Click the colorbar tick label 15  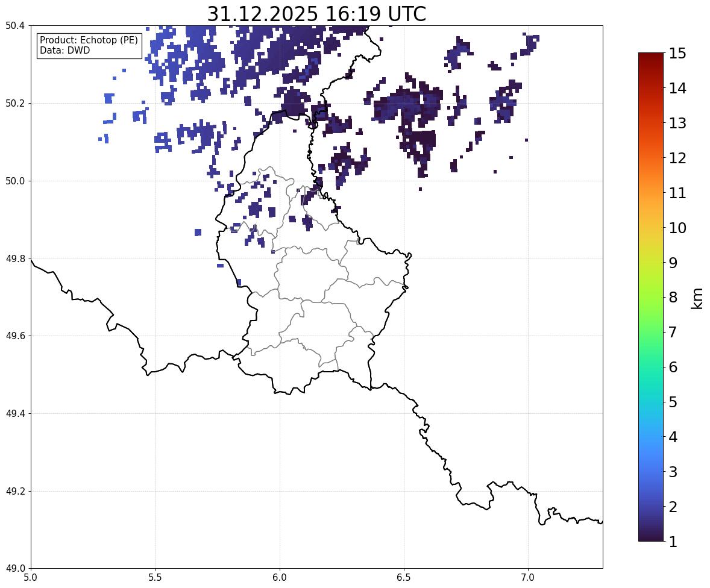[x=678, y=54]
